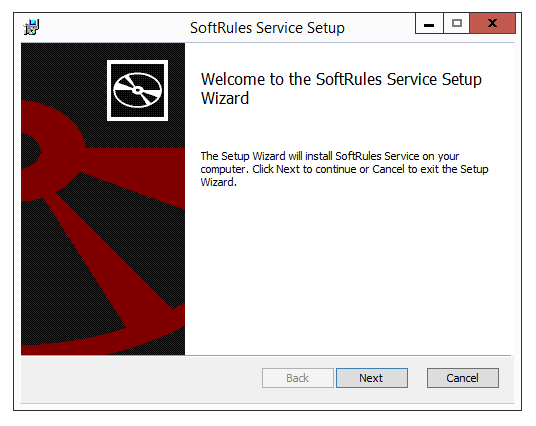Click empty gray area left of Back

pos(140,378)
